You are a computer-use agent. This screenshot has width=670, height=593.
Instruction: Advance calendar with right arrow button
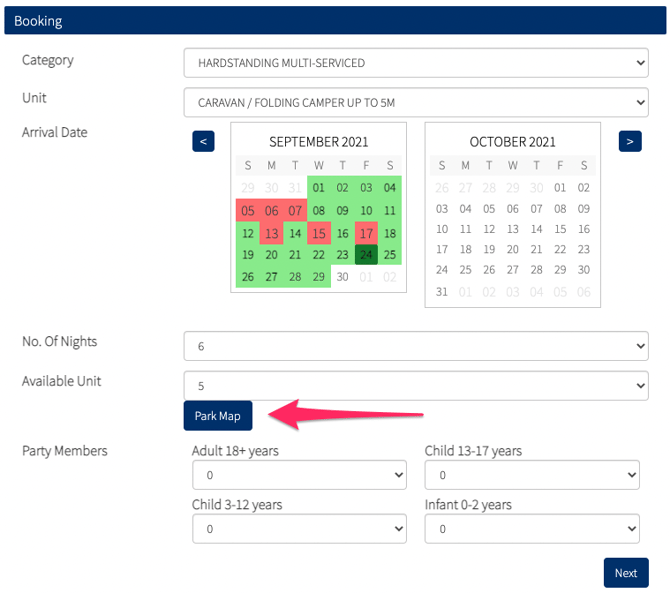(x=629, y=141)
